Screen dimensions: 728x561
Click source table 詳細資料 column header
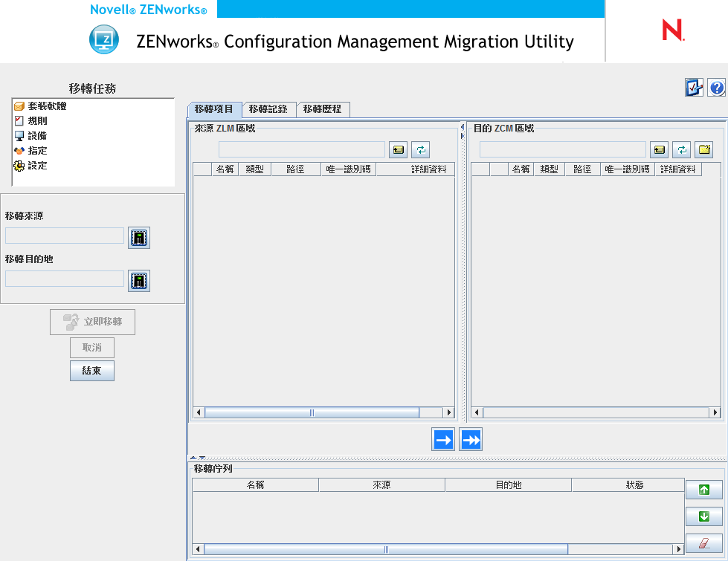tap(416, 169)
